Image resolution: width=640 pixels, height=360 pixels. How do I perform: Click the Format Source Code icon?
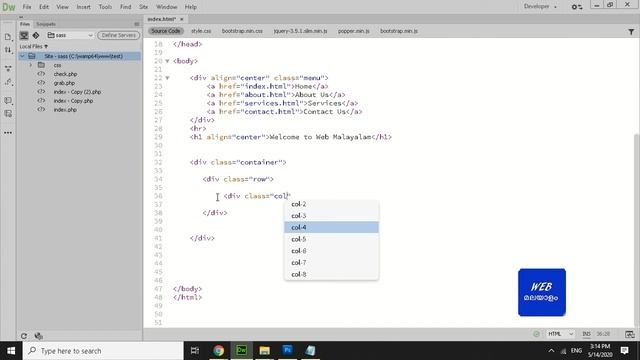(8, 82)
